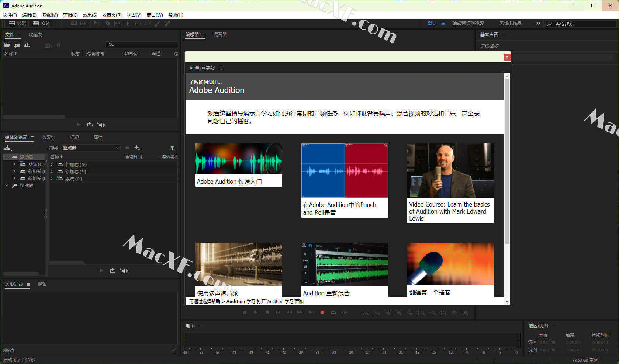Toggle auto-play in media browser preview
This screenshot has height=364, width=619.
tap(124, 271)
